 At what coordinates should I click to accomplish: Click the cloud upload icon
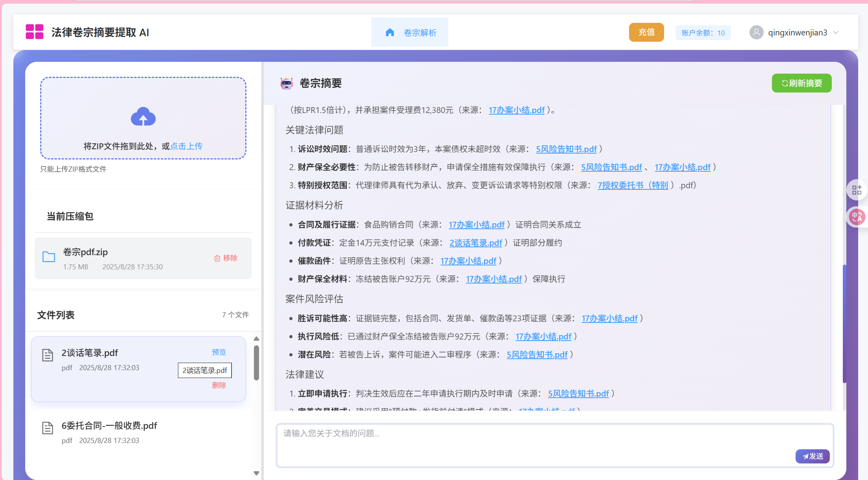143,116
